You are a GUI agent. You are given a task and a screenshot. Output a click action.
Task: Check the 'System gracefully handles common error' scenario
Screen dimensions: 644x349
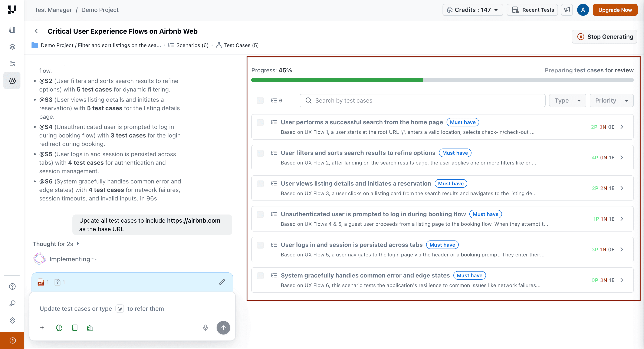(x=260, y=276)
